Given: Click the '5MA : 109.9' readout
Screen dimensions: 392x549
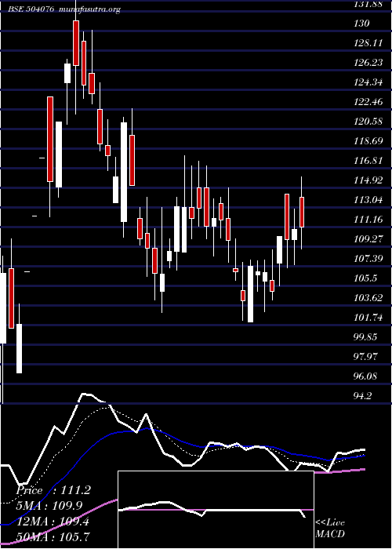Looking at the screenshot, I should coord(50,505).
